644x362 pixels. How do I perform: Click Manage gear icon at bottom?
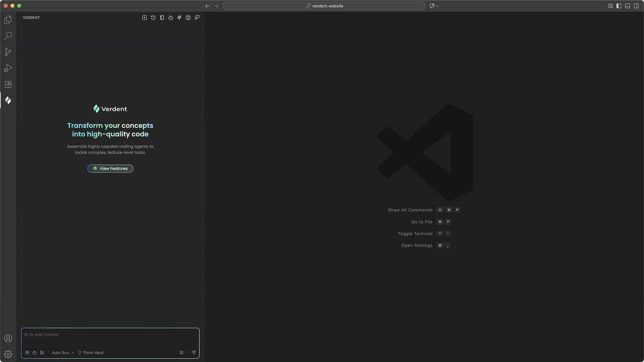click(x=8, y=354)
